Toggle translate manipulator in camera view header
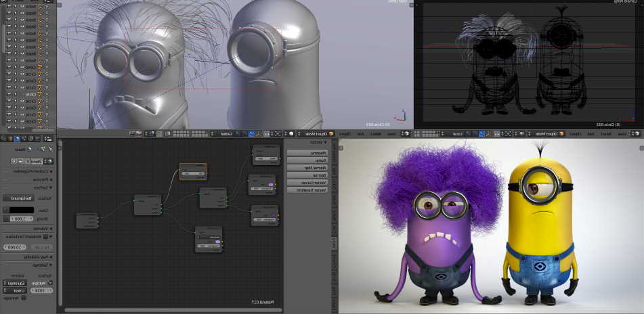644x314 pixels. [x=481, y=133]
